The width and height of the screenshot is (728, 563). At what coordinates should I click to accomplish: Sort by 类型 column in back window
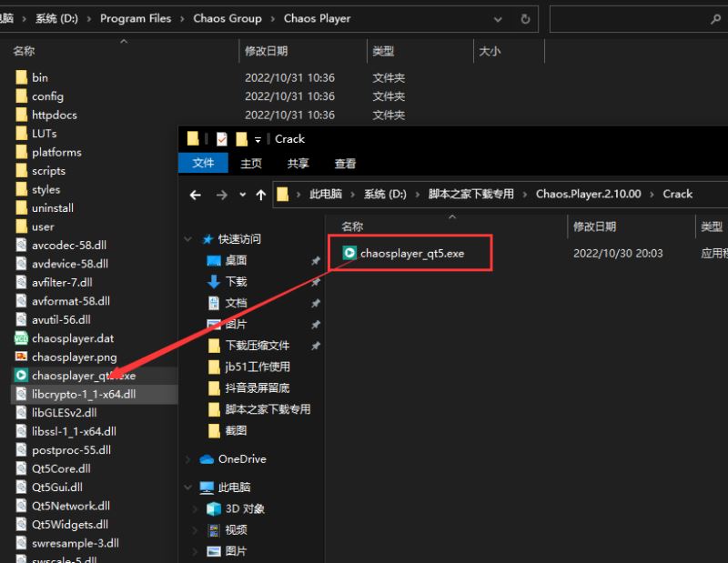pyautogui.click(x=383, y=51)
